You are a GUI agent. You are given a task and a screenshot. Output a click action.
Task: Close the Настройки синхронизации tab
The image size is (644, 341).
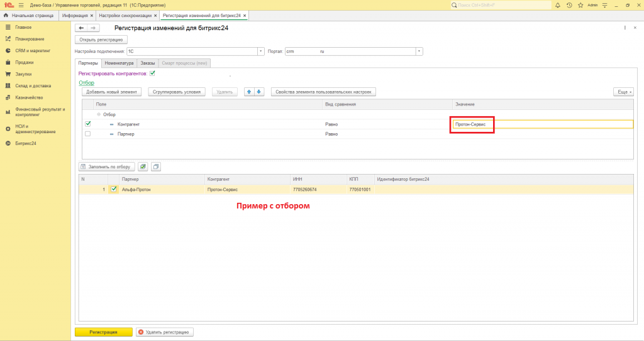(155, 16)
